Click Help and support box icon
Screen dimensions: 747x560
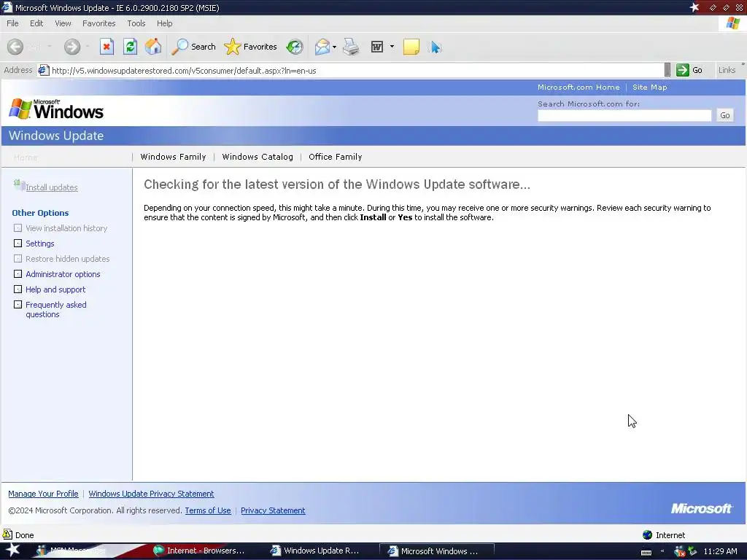18,289
